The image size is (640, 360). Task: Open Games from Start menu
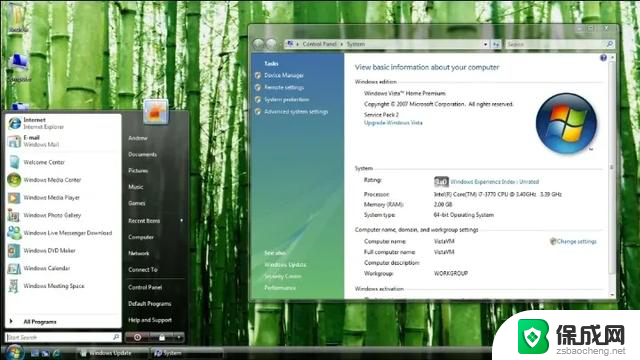click(x=137, y=203)
